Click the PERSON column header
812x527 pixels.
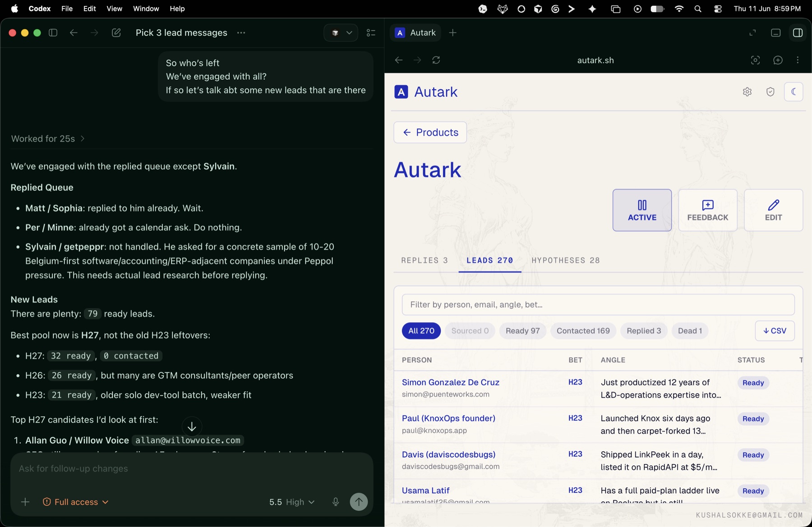click(x=417, y=360)
